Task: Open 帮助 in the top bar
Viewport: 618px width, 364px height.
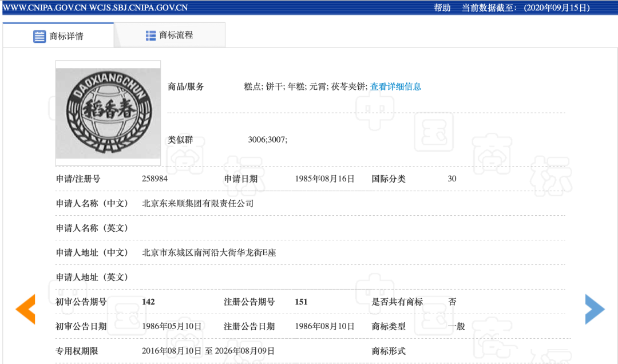Action: coord(442,7)
